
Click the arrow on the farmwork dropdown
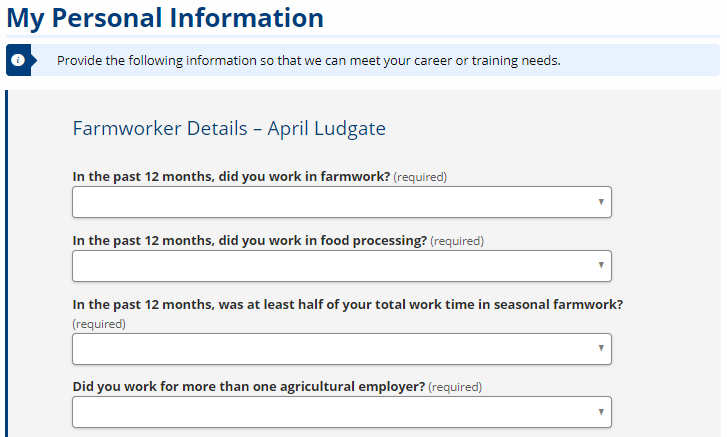click(x=601, y=202)
